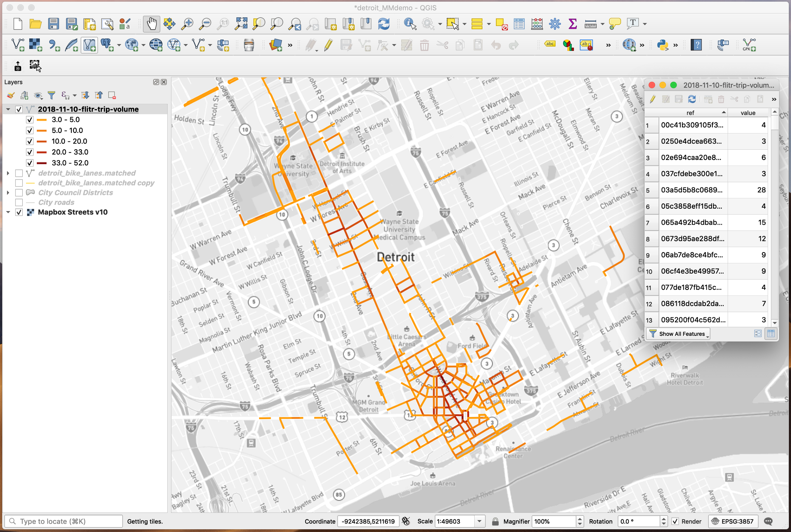Sort table by the ref column header
The width and height of the screenshot is (791, 532).
(x=690, y=113)
